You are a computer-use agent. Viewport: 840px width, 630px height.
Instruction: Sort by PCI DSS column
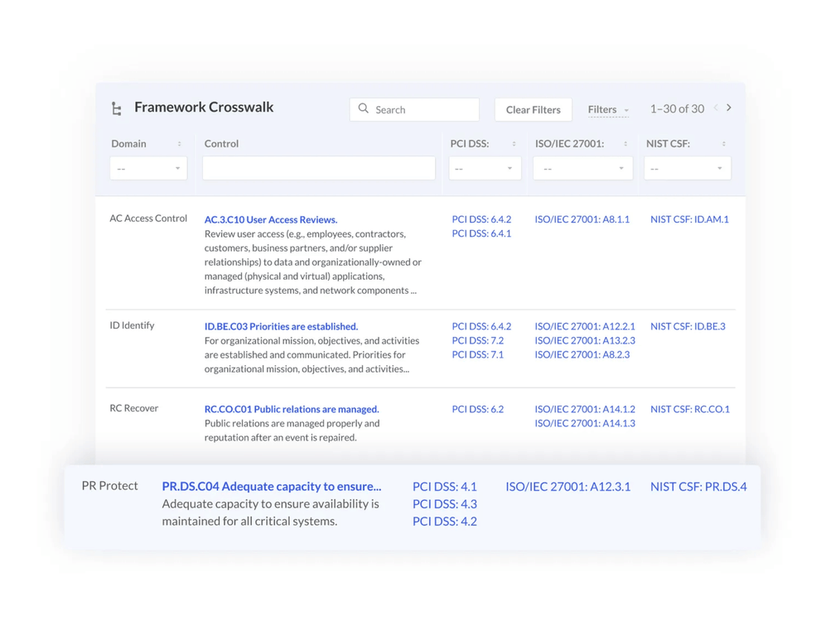point(514,144)
